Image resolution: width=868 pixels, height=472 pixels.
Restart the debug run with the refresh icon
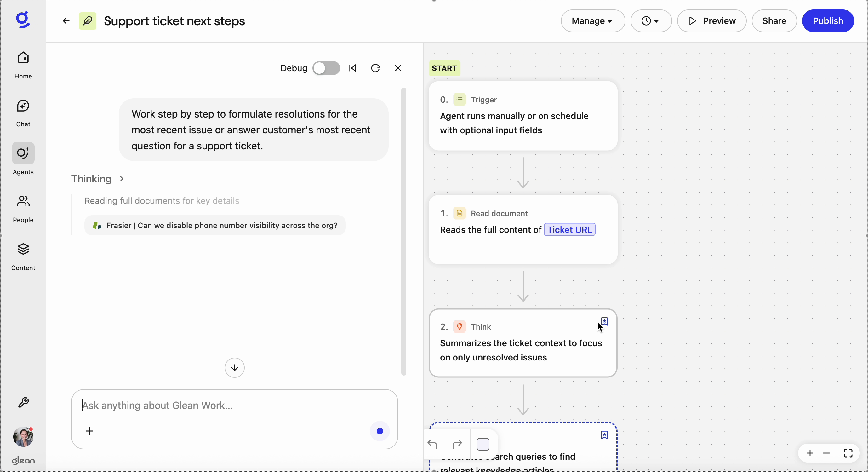click(376, 68)
